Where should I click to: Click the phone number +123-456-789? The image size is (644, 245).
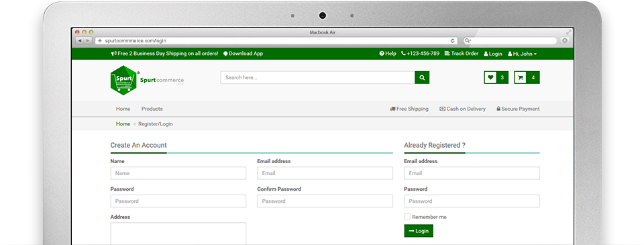420,54
